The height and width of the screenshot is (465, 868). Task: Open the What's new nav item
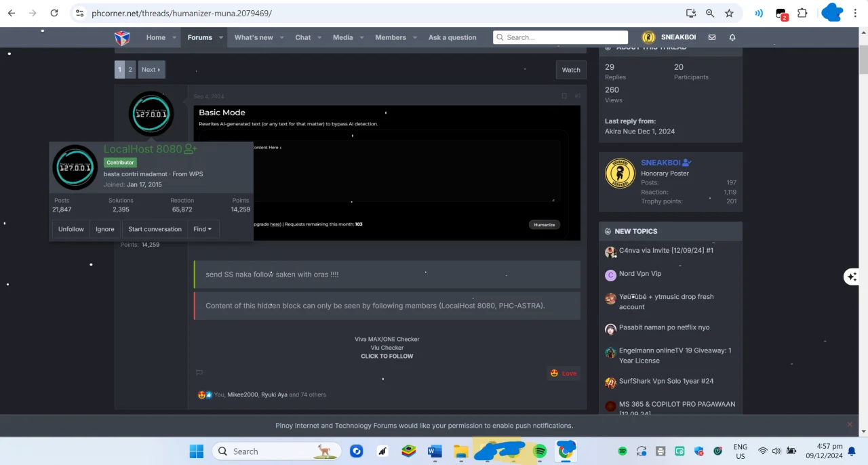(254, 37)
